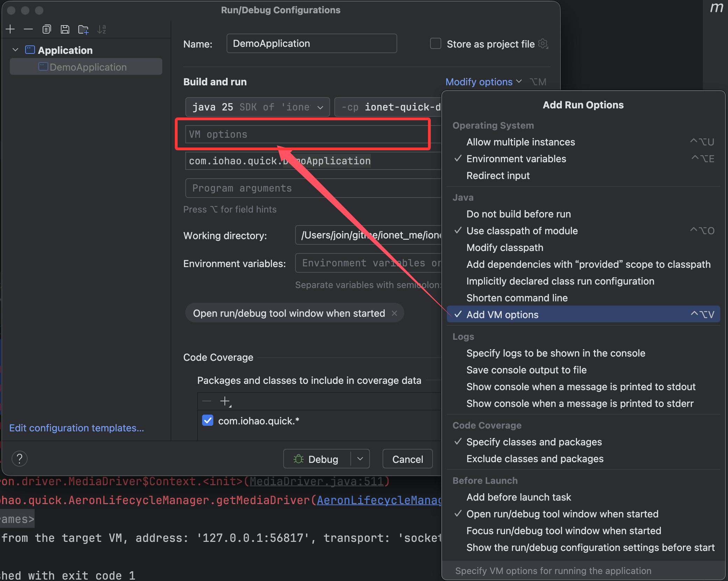Open the Help question mark button
The width and height of the screenshot is (728, 581).
click(x=20, y=459)
